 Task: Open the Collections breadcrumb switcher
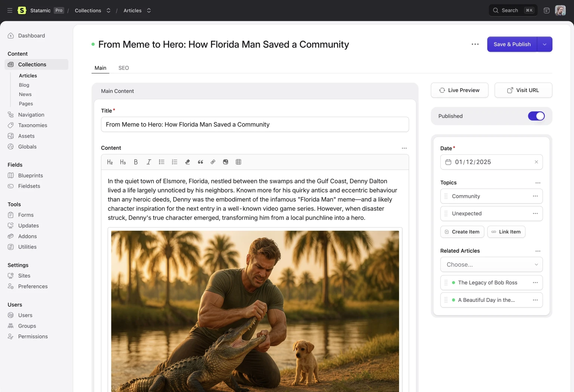(x=108, y=10)
